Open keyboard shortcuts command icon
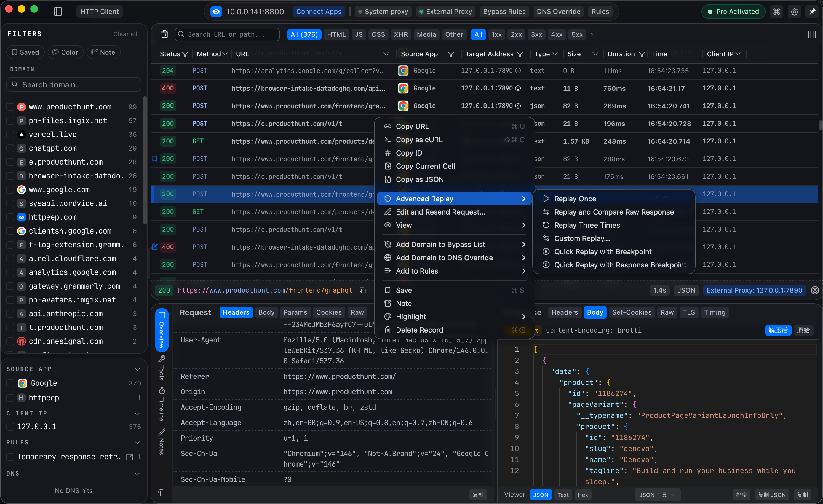 777,12
